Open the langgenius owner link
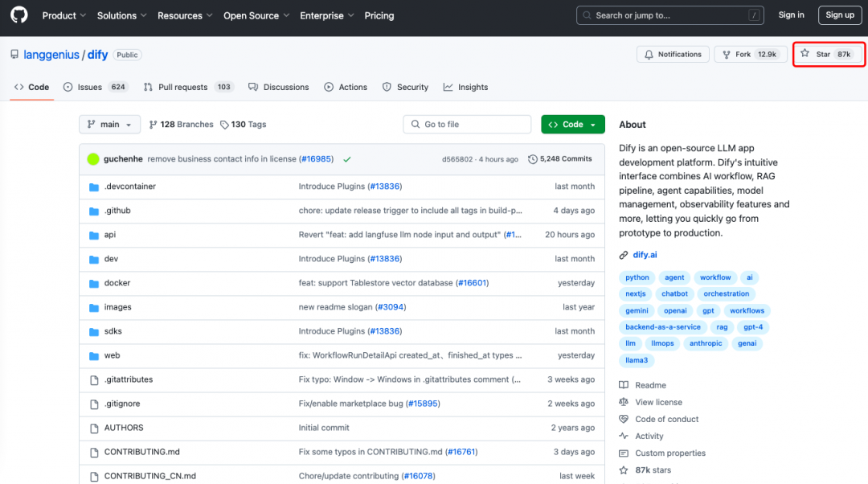 [x=51, y=55]
